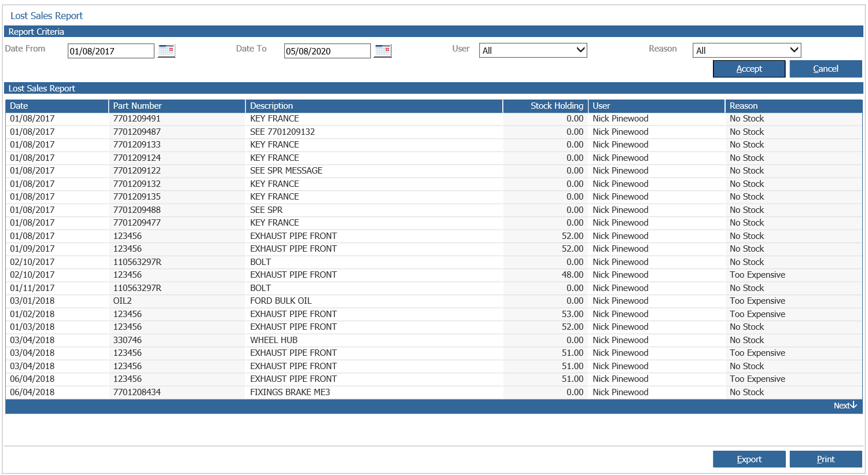Click date 03/01/2018 row
The height and width of the screenshot is (475, 868).
point(32,301)
